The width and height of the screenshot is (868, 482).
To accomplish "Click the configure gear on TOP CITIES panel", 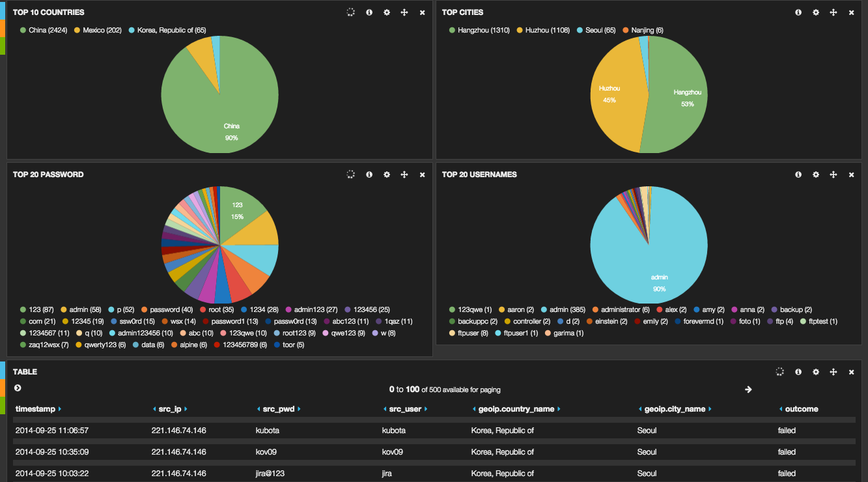I will pos(816,12).
